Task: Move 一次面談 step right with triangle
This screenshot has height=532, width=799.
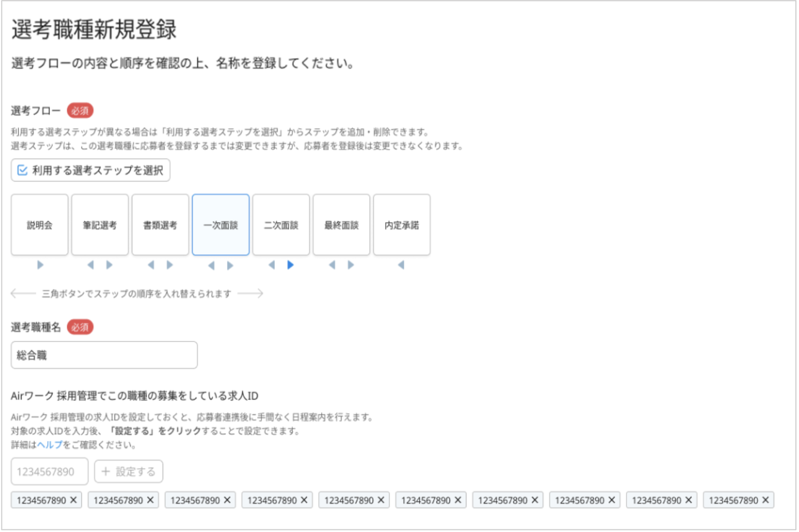Action: pyautogui.click(x=230, y=265)
